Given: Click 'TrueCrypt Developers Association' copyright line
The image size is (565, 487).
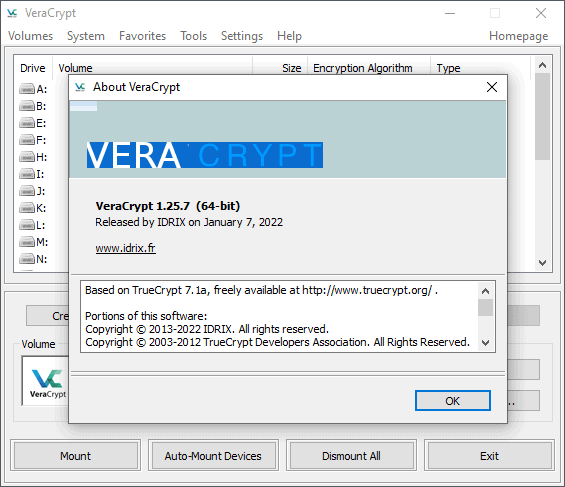Looking at the screenshot, I should (277, 342).
